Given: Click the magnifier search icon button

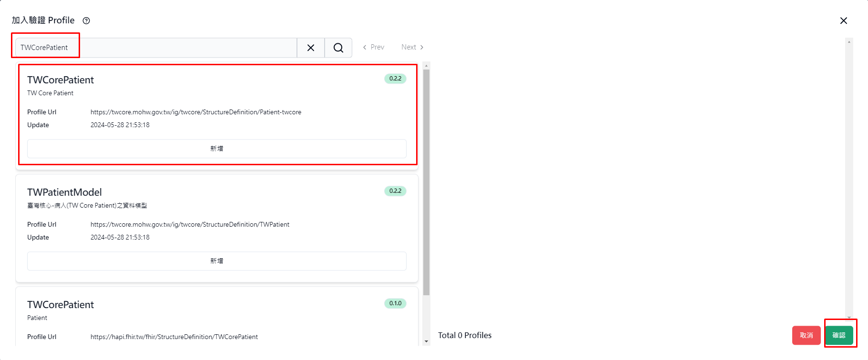Looking at the screenshot, I should click(x=338, y=48).
